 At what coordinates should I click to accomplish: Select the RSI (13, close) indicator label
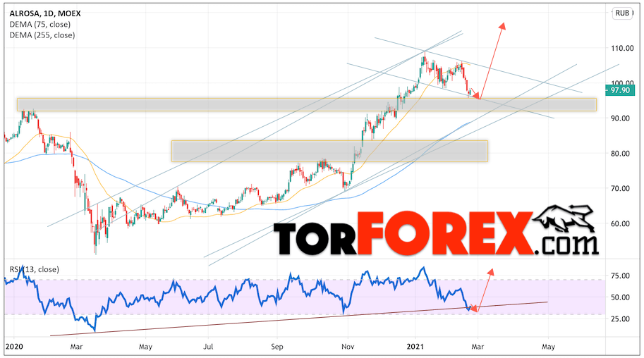click(35, 269)
